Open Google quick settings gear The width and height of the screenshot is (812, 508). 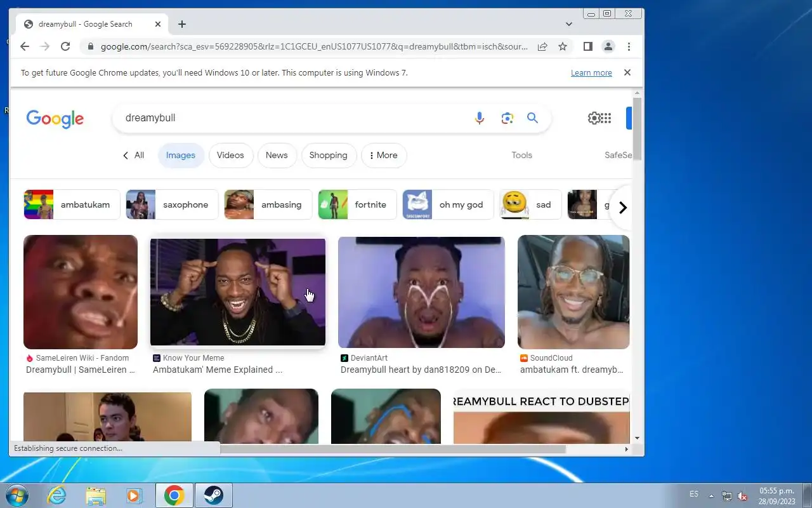[x=594, y=117]
